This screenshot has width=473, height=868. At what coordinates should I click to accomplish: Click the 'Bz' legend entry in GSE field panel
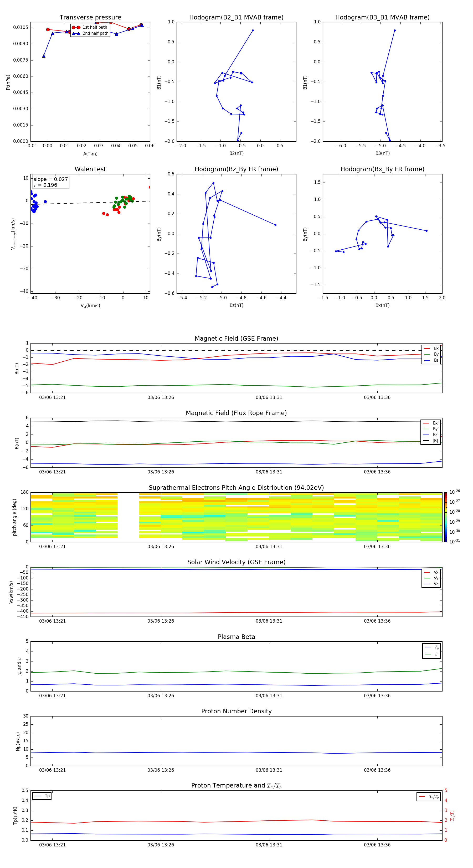(431, 360)
